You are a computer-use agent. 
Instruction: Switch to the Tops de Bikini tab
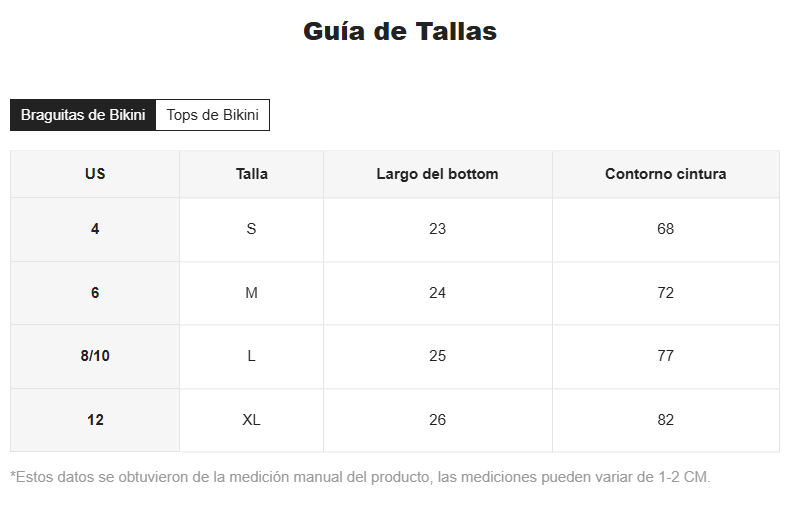[x=212, y=115]
